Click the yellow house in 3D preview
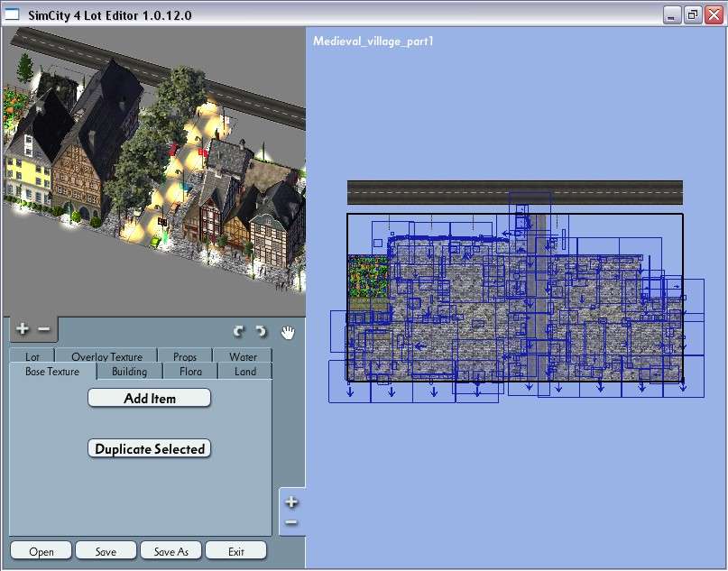Screen dimensions: 728x571 coord(28,171)
